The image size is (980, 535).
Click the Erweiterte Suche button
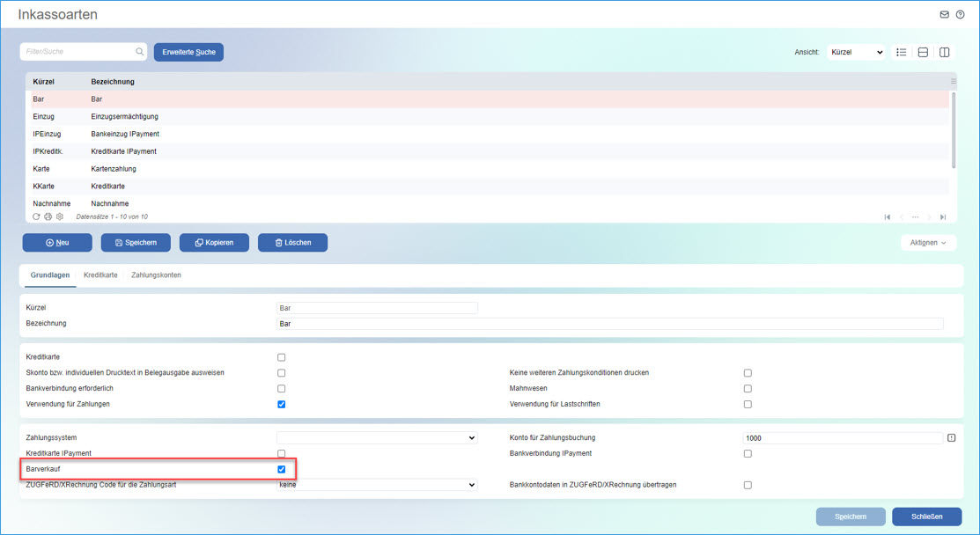[188, 52]
